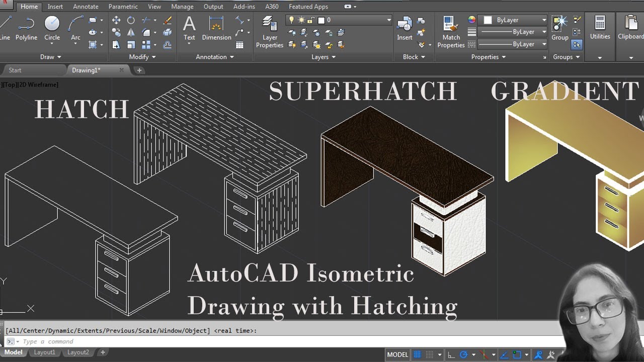
Task: Expand the Block panel
Action: [414, 57]
